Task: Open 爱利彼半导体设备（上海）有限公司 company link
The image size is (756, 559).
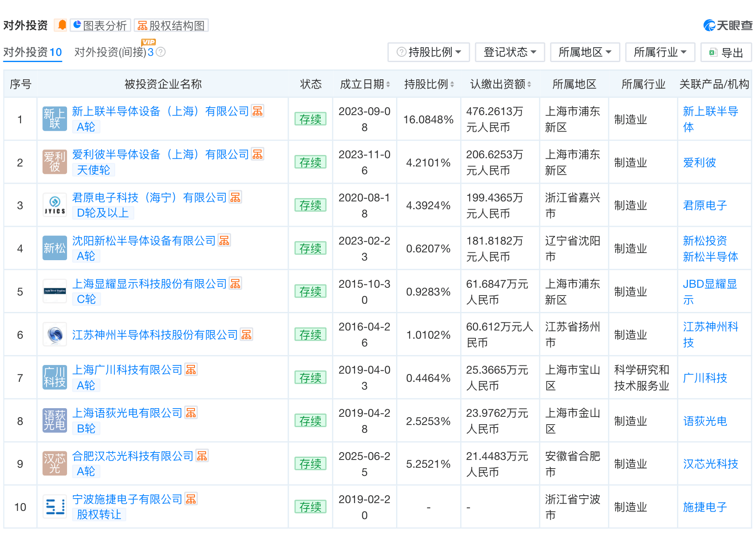Action: pyautogui.click(x=160, y=155)
